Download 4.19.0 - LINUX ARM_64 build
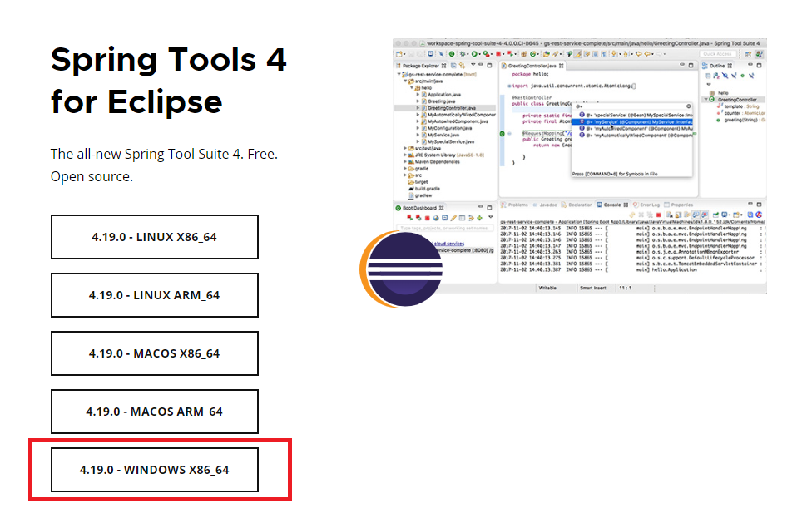The image size is (812, 518). (154, 295)
